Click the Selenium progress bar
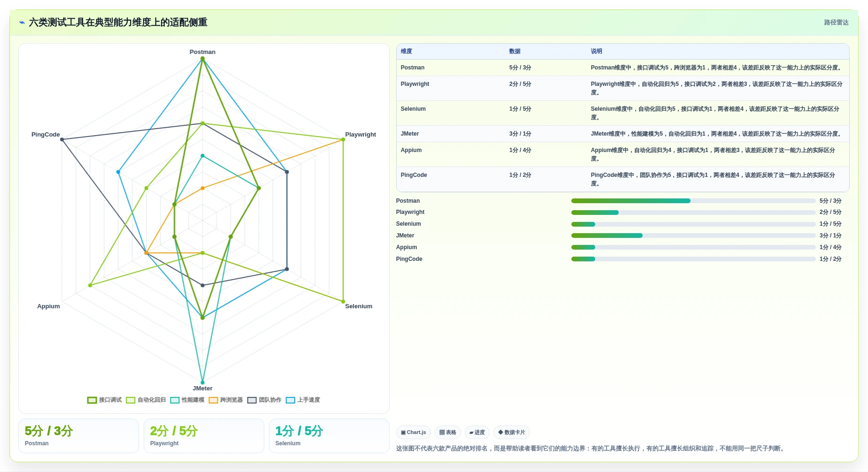This screenshot has width=868, height=472. coord(693,224)
